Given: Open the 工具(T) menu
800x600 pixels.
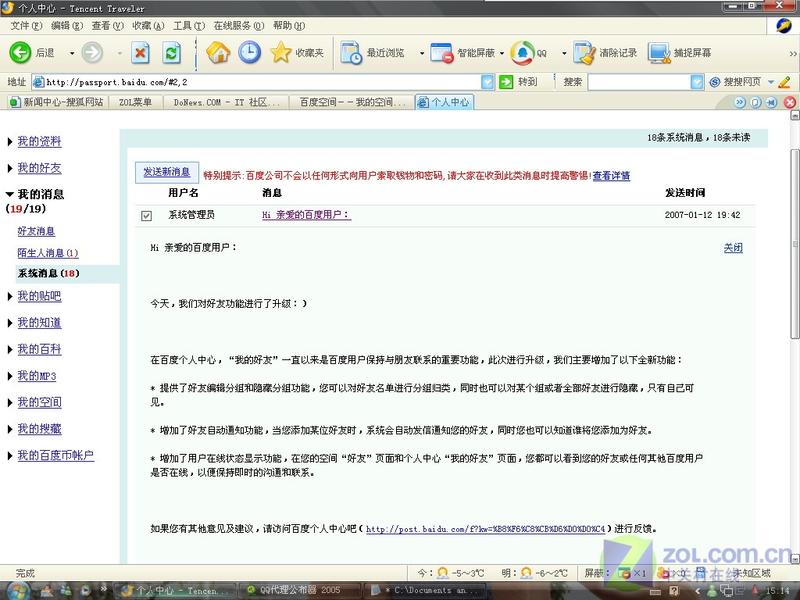Looking at the screenshot, I should 189,26.
